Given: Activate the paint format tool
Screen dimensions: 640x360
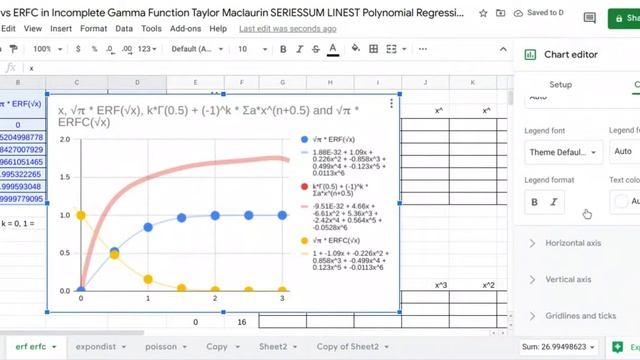Looking at the screenshot, I should 13,49.
